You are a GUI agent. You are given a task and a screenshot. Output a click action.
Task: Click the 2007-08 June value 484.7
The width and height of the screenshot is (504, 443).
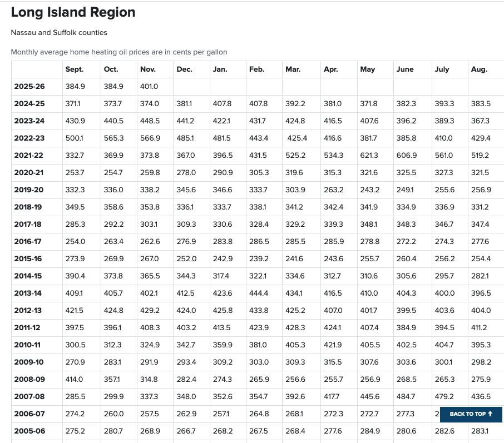[406, 397]
